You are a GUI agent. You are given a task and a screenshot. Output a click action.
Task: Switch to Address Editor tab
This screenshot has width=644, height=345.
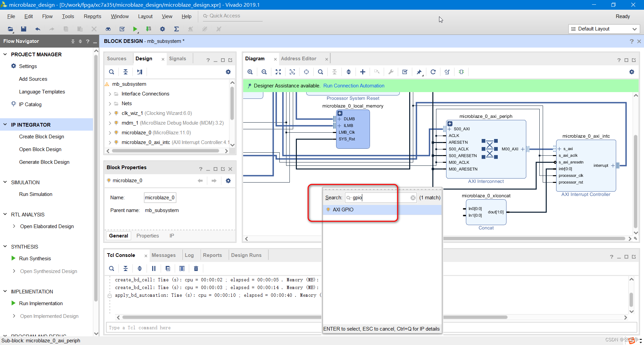click(299, 59)
